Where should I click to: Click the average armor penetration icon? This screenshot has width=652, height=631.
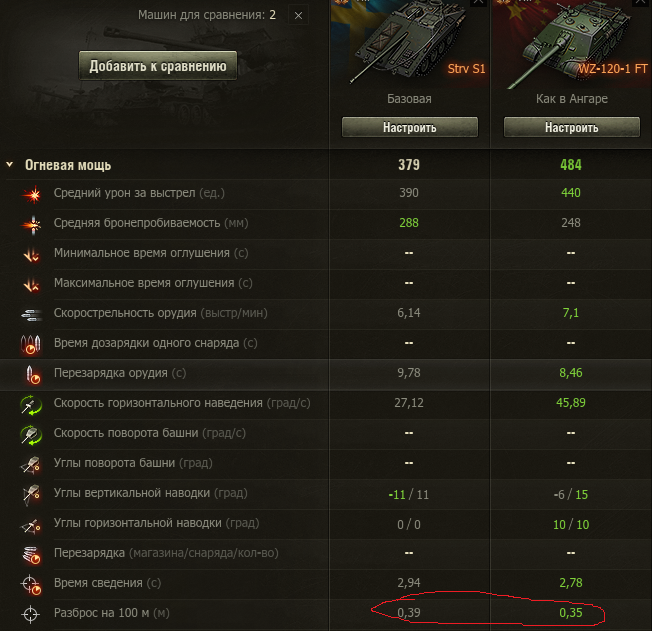(x=30, y=223)
